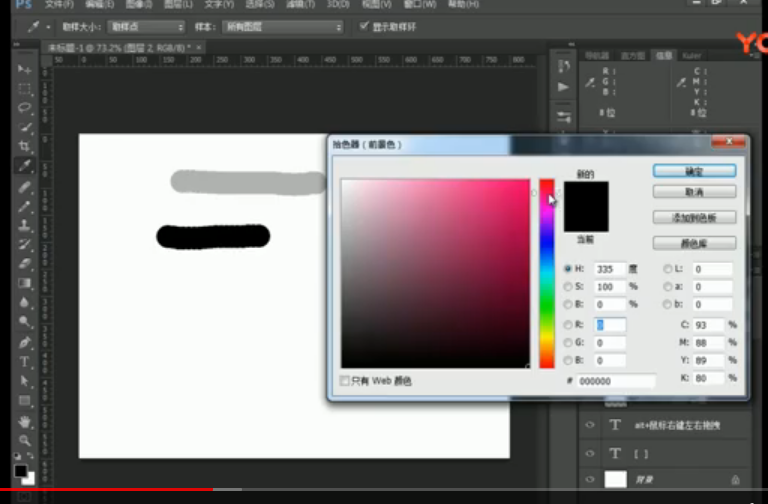Select the Healing Brush tool
The height and width of the screenshot is (504, 768).
[x=24, y=187]
